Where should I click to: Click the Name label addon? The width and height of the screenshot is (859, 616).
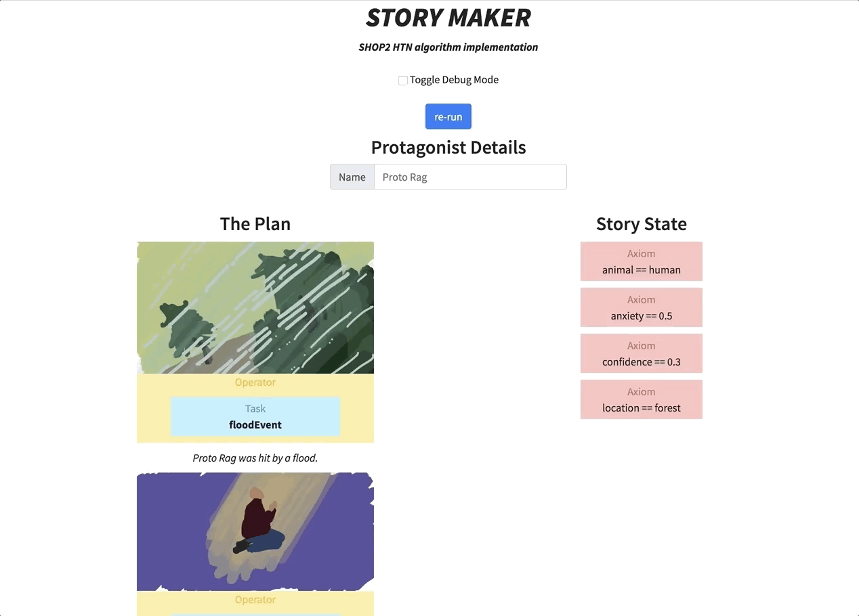(352, 177)
